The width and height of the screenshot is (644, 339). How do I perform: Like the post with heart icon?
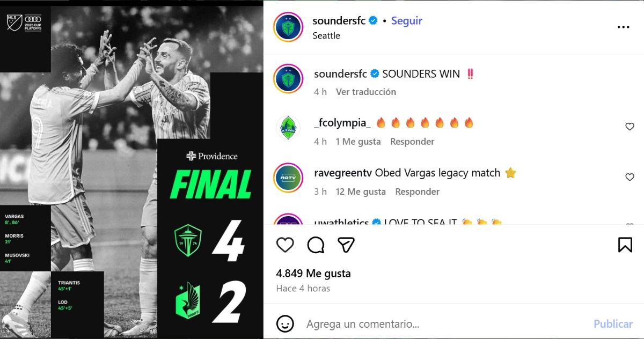285,245
